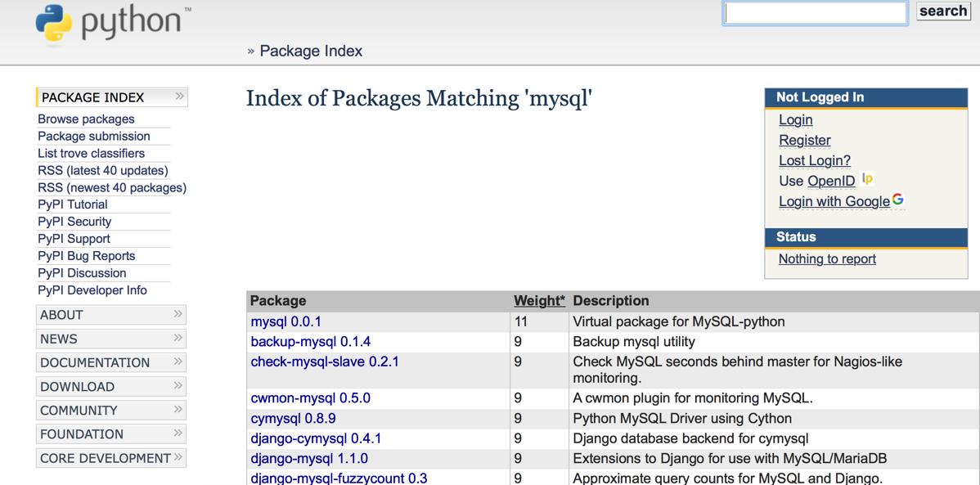The width and height of the screenshot is (980, 485).
Task: Open the PyPI Bug Reports link
Action: coord(86,256)
